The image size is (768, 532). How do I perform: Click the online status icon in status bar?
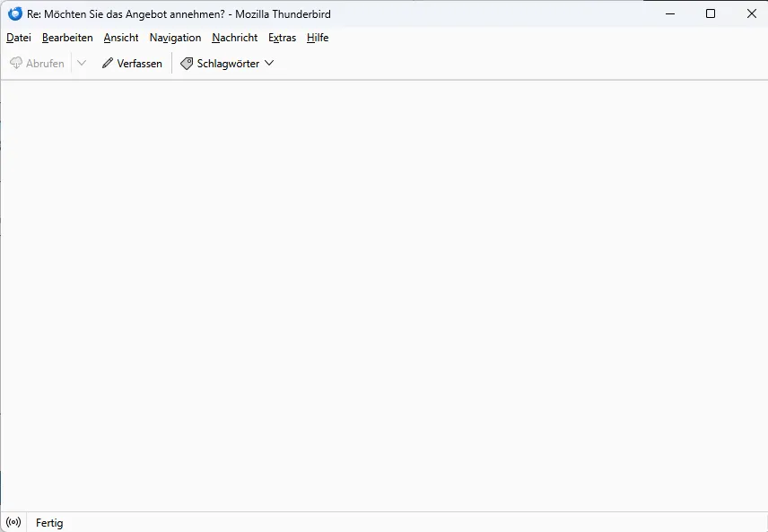click(13, 522)
